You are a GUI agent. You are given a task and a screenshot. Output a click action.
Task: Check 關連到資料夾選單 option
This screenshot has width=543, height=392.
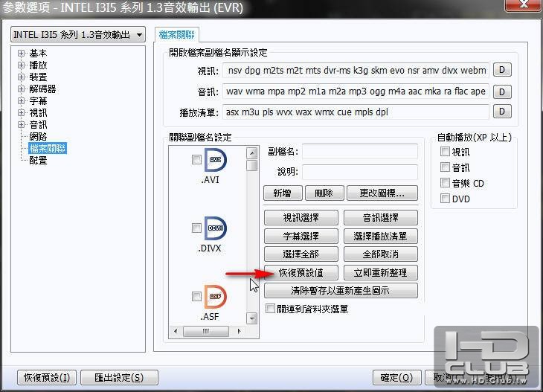coord(270,308)
